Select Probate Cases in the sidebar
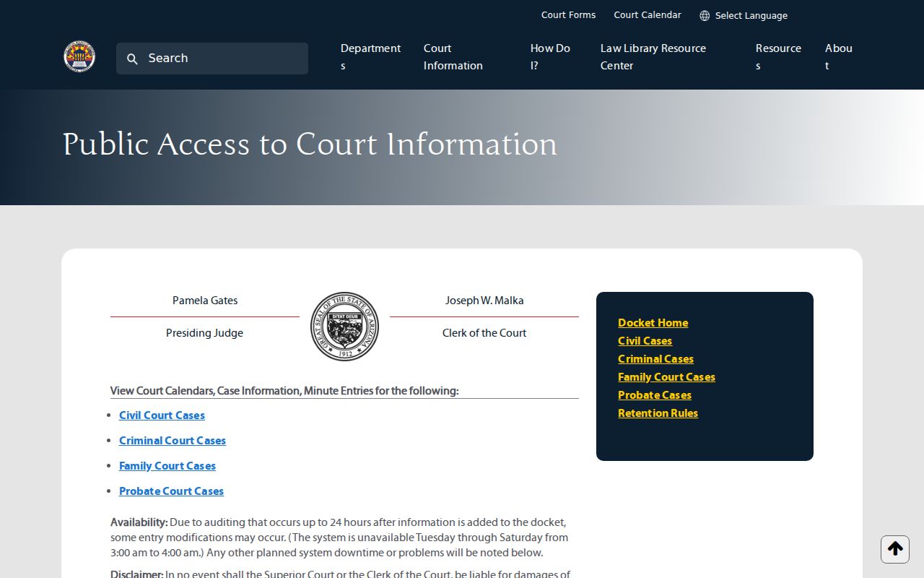The image size is (924, 578). pyautogui.click(x=655, y=395)
